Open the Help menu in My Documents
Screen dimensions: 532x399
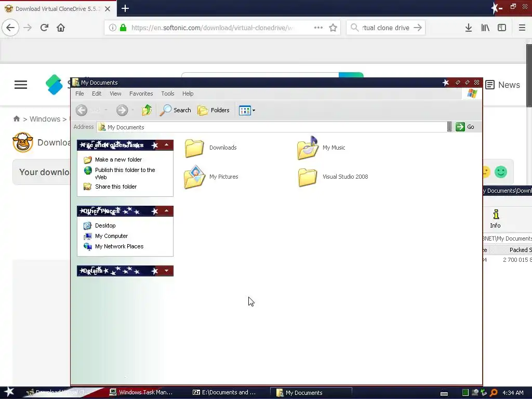tap(188, 94)
